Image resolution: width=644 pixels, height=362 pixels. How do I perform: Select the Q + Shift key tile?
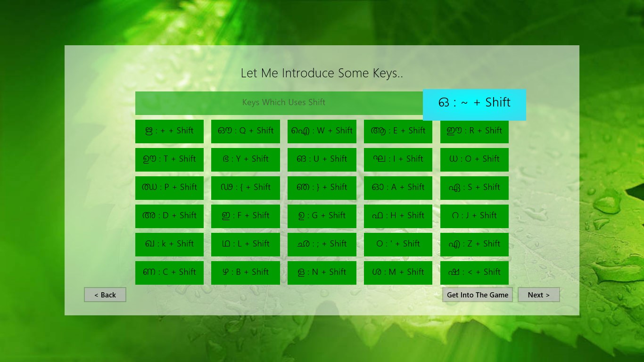pos(245,131)
